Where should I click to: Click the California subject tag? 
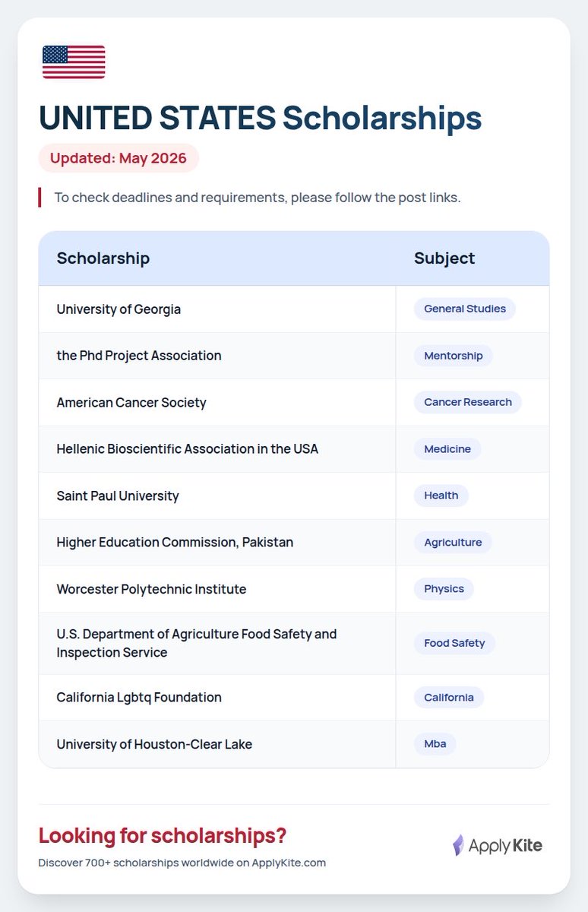click(x=449, y=698)
